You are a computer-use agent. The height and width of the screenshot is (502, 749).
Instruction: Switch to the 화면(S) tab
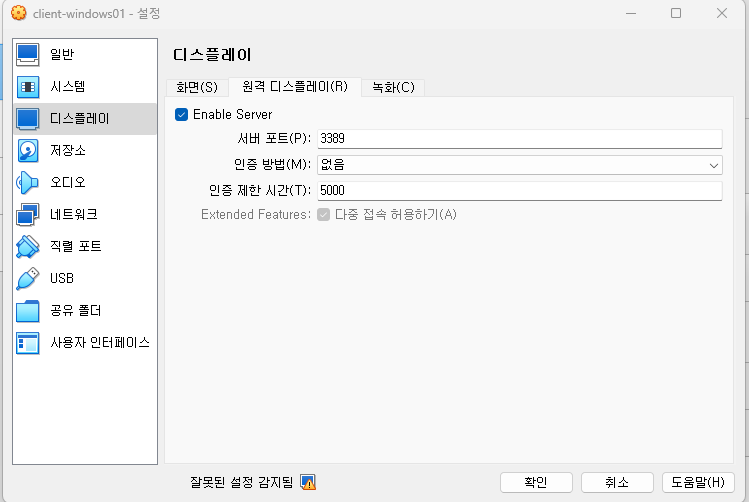[x=197, y=87]
